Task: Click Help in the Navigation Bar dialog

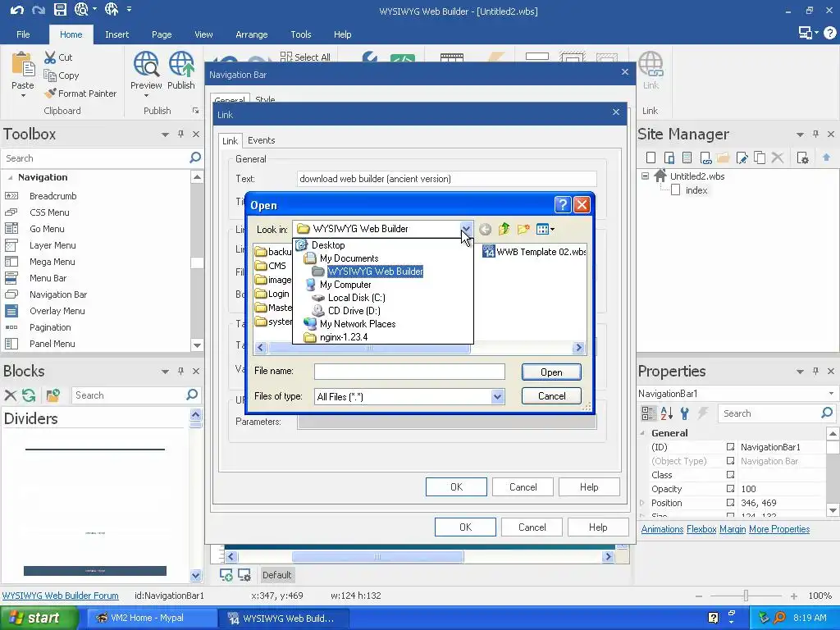Action: coord(598,527)
